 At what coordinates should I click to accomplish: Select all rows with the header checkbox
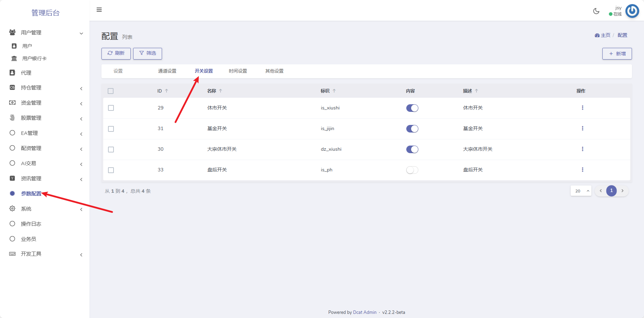tap(110, 91)
